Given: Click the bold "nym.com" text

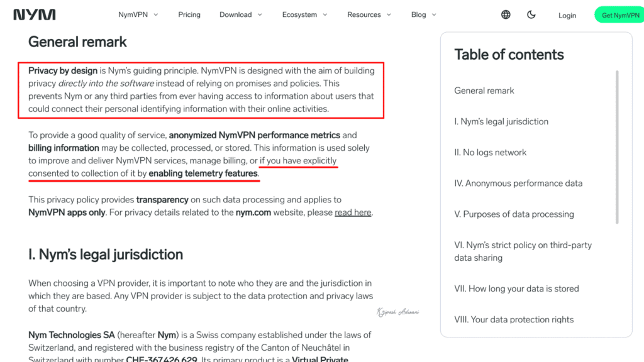Looking at the screenshot, I should coord(253,212).
